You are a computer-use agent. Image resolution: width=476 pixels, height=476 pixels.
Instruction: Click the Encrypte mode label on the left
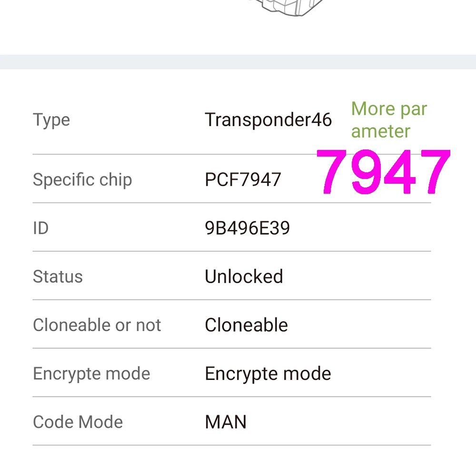(91, 374)
